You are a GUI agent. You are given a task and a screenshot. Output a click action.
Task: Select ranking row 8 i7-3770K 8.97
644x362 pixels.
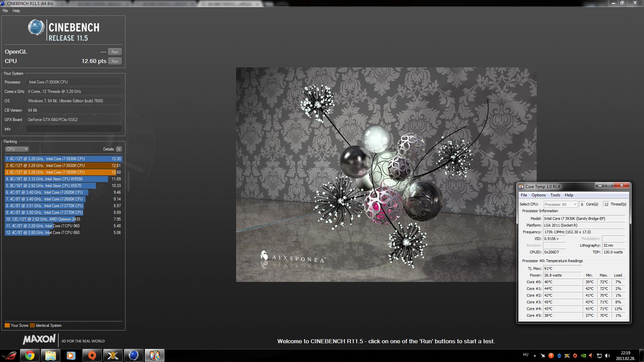point(63,206)
